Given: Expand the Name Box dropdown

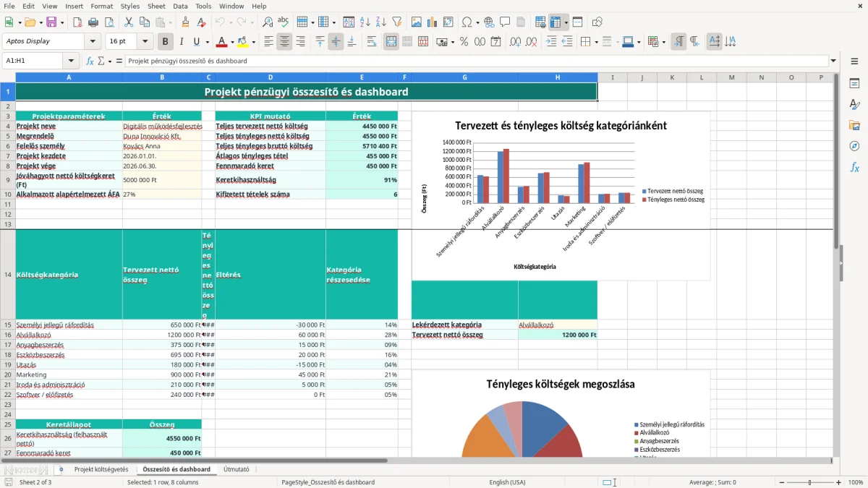Looking at the screenshot, I should point(71,61).
